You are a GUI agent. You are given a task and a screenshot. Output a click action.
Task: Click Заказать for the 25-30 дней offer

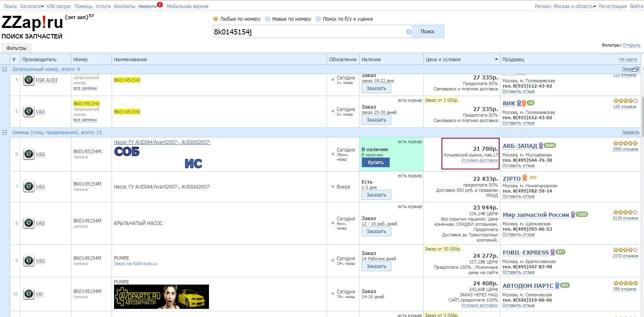point(377,120)
